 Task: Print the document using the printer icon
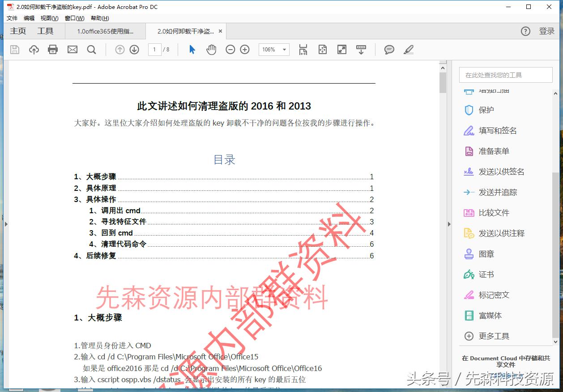click(x=53, y=50)
